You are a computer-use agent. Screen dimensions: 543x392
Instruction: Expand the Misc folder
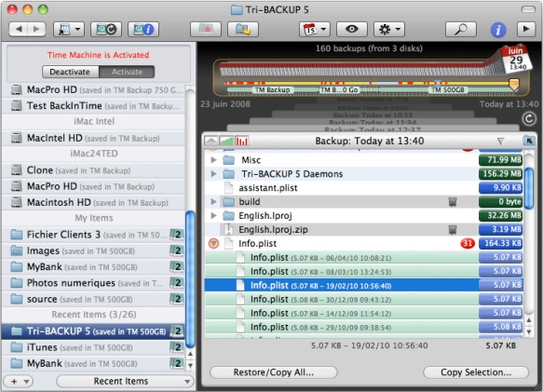pos(213,160)
